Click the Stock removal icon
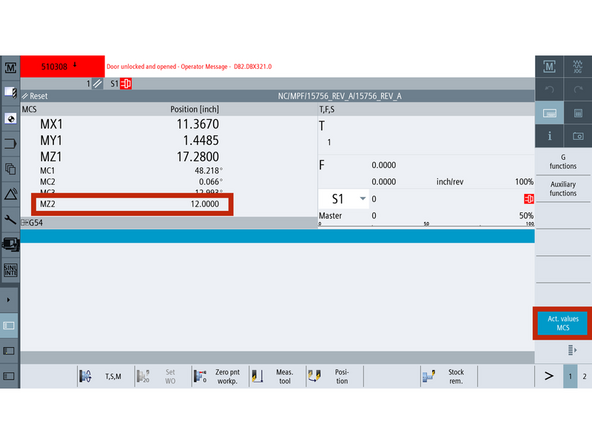 pos(429,376)
